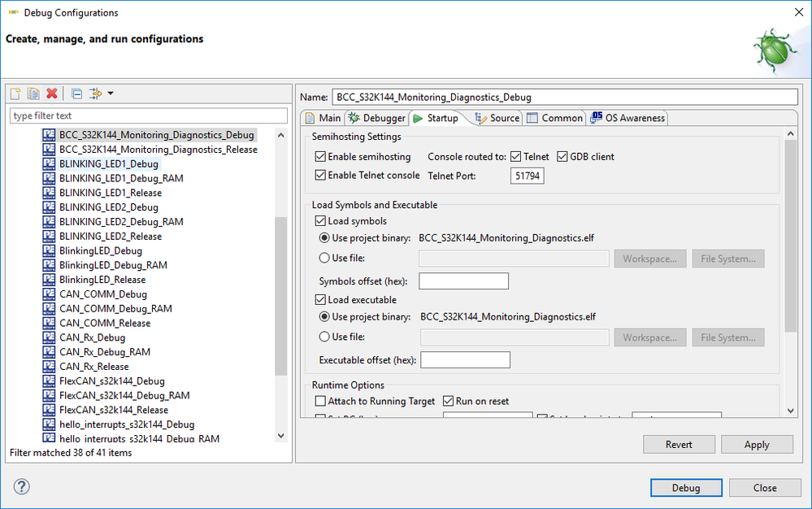Click the Symbols offset hex field

tap(463, 281)
